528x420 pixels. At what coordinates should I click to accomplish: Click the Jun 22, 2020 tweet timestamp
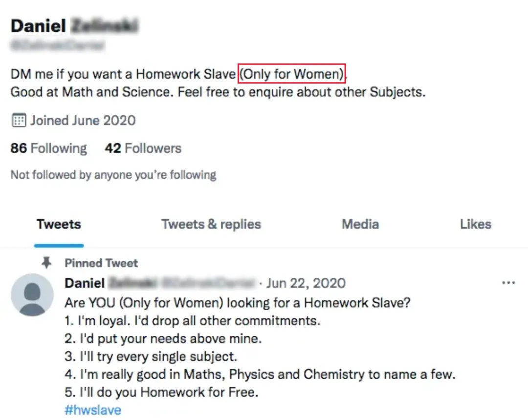click(306, 283)
